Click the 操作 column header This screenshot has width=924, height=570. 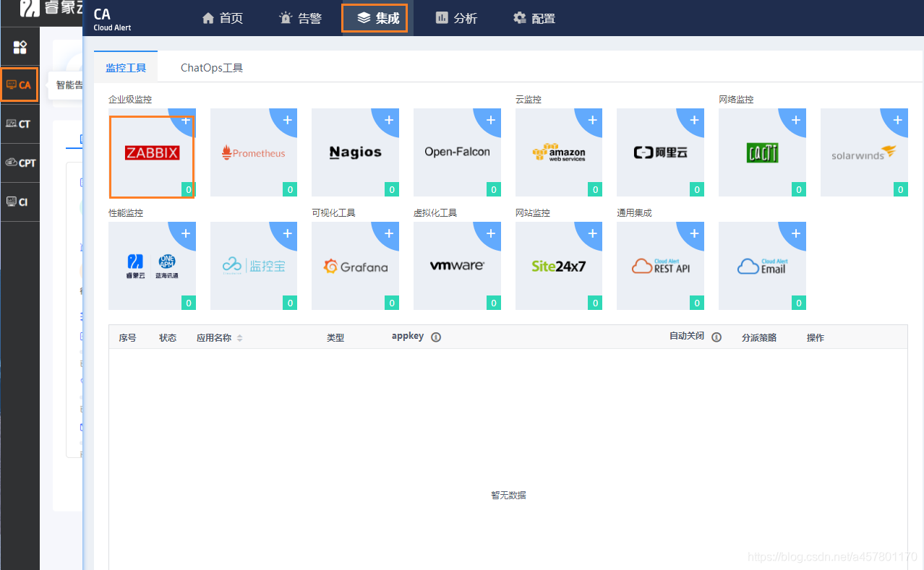pyautogui.click(x=816, y=337)
